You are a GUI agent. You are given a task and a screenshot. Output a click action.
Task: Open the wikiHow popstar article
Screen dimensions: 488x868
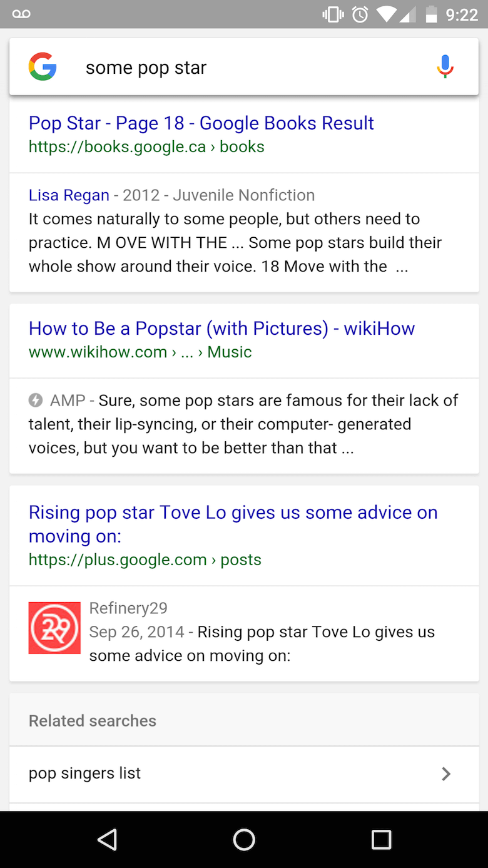click(221, 328)
